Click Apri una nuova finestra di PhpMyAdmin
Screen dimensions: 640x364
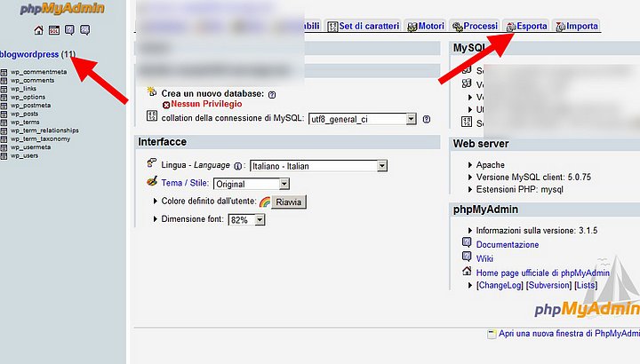coord(569,334)
